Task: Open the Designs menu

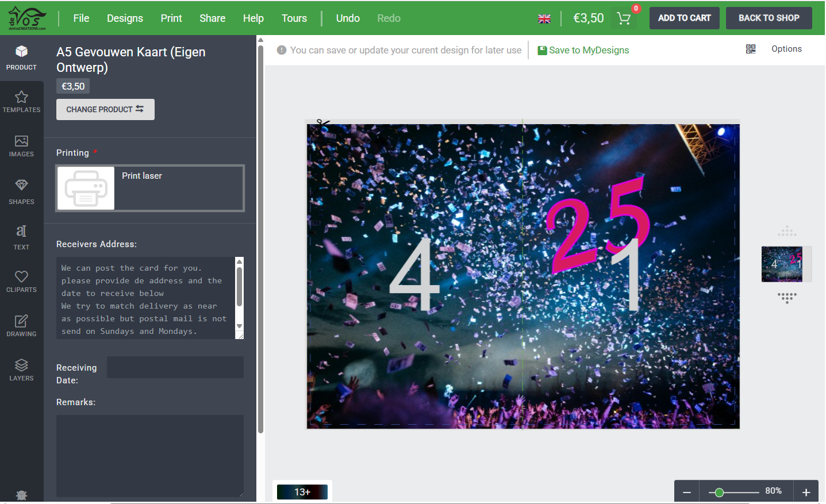Action: pyautogui.click(x=125, y=18)
